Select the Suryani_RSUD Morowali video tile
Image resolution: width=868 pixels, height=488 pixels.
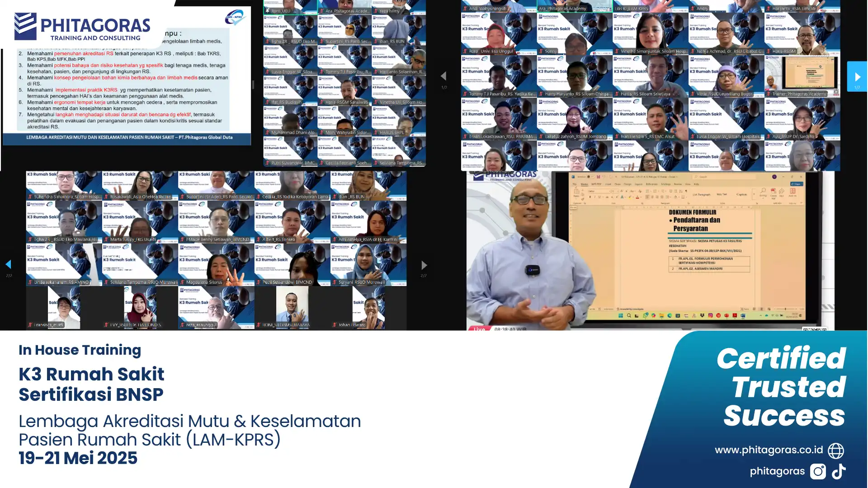(368, 265)
